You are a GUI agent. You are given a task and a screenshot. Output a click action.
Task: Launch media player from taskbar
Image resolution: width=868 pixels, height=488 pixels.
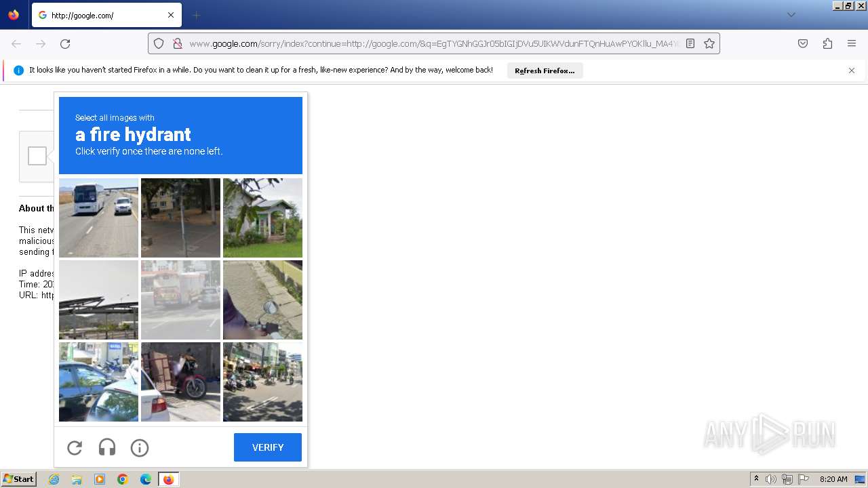[x=100, y=479]
